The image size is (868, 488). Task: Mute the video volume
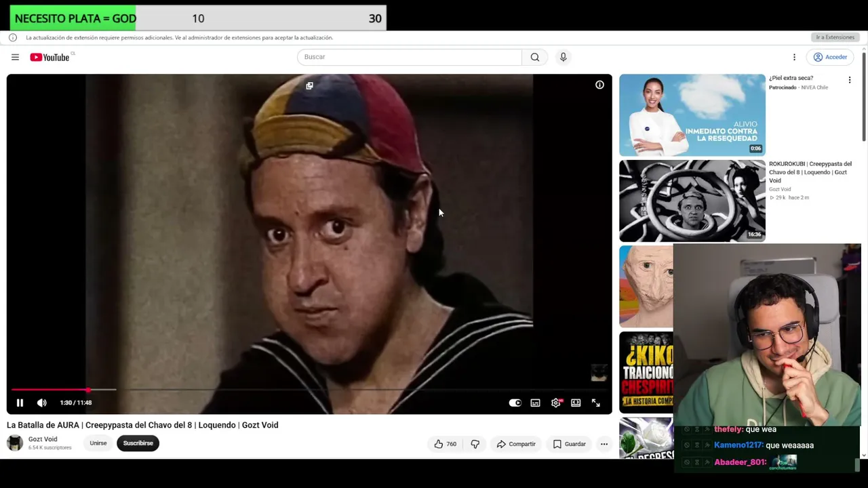tap(41, 403)
